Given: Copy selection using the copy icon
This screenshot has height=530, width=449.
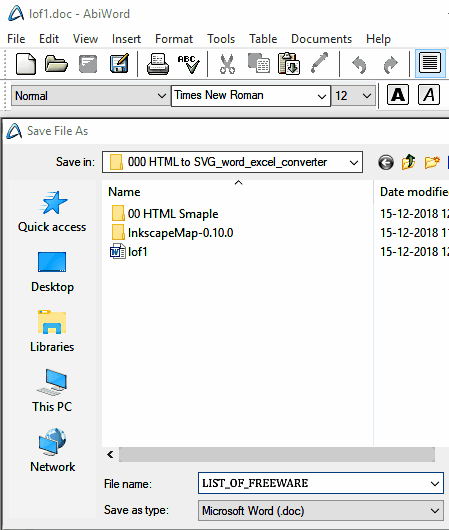Looking at the screenshot, I should click(259, 63).
